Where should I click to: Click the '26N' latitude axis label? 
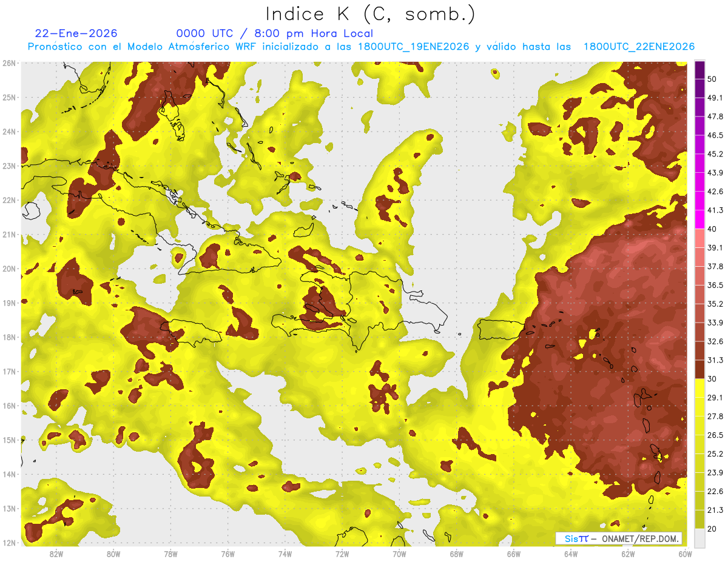click(9, 63)
